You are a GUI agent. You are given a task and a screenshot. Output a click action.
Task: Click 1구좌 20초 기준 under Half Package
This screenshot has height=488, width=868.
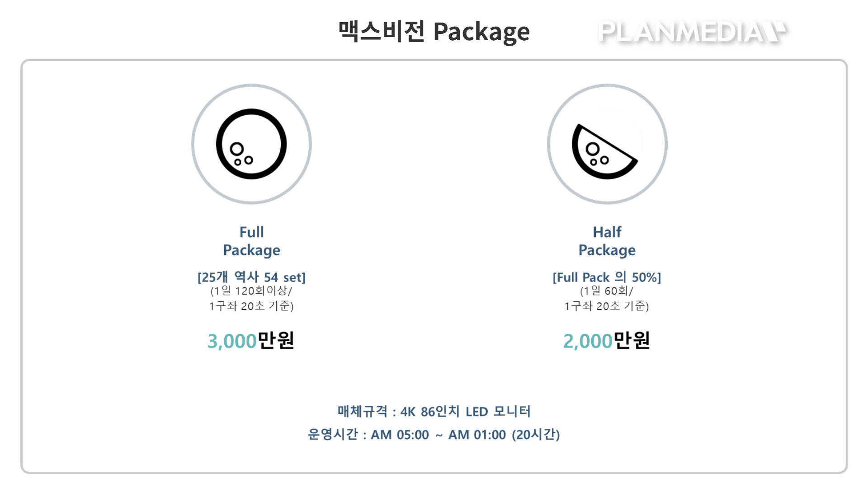click(x=607, y=306)
